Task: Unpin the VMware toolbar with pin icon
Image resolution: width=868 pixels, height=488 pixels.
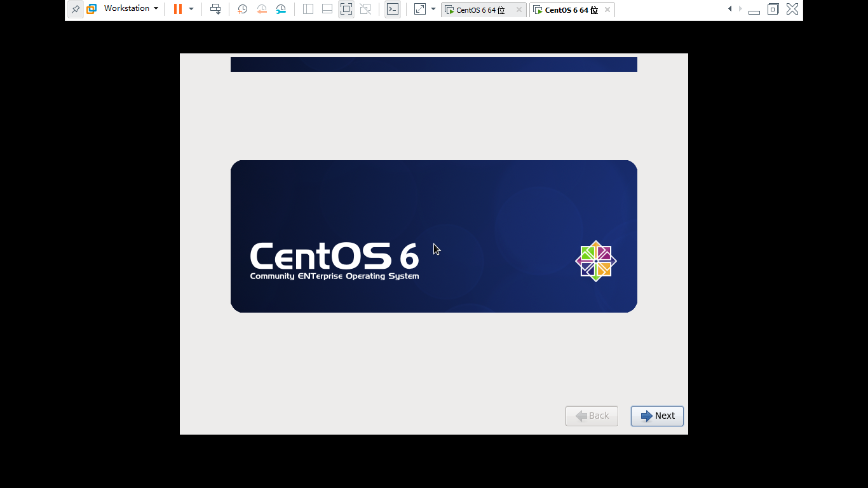Action: click(x=76, y=9)
